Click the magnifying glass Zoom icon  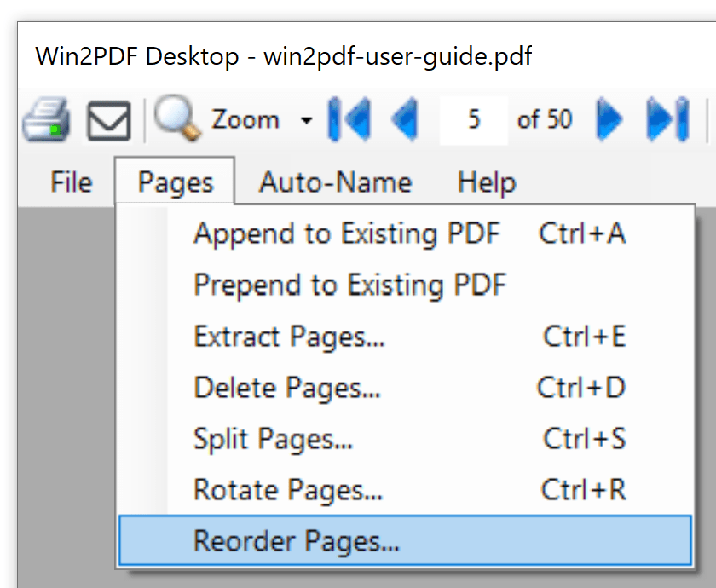click(176, 119)
